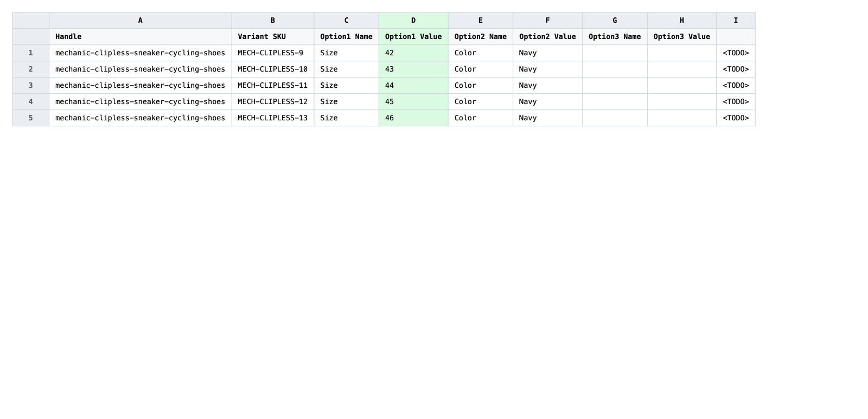Screen dimensions: 868x419
Task: Select cell MECH-CLIPLESS-10
Action: coord(273,69)
